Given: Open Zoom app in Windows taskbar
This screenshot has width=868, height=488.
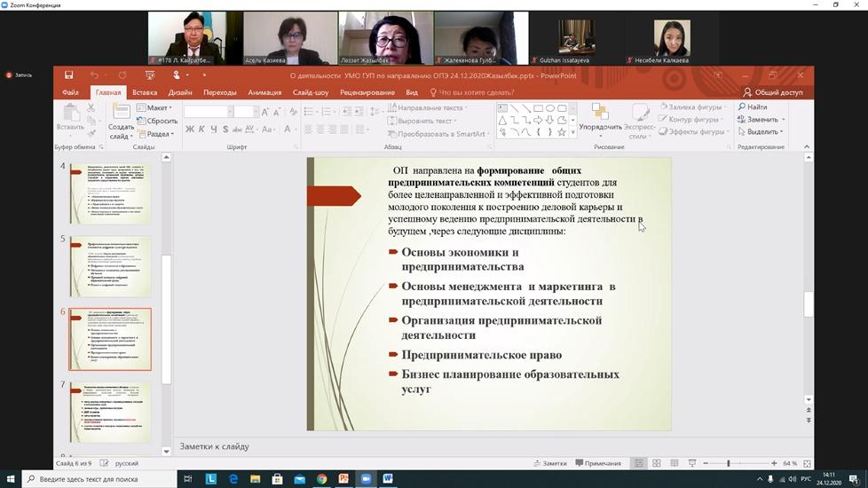Looking at the screenshot, I should (366, 479).
